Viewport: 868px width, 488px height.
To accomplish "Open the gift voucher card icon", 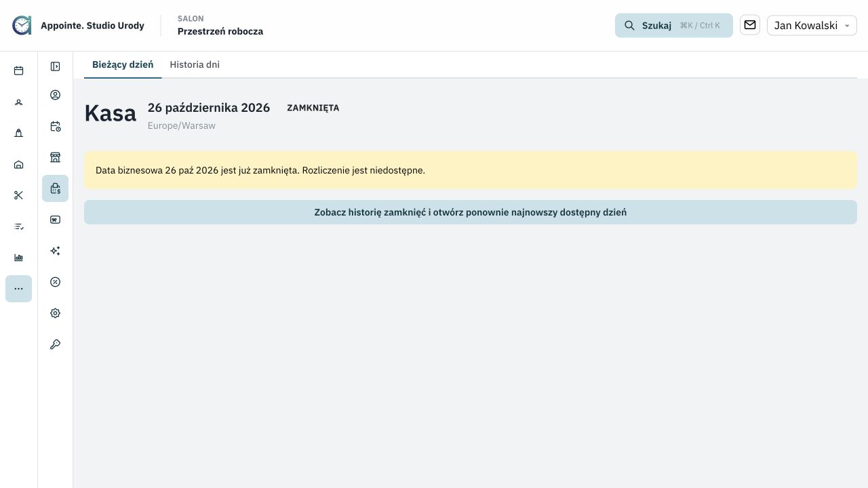I will 55,220.
